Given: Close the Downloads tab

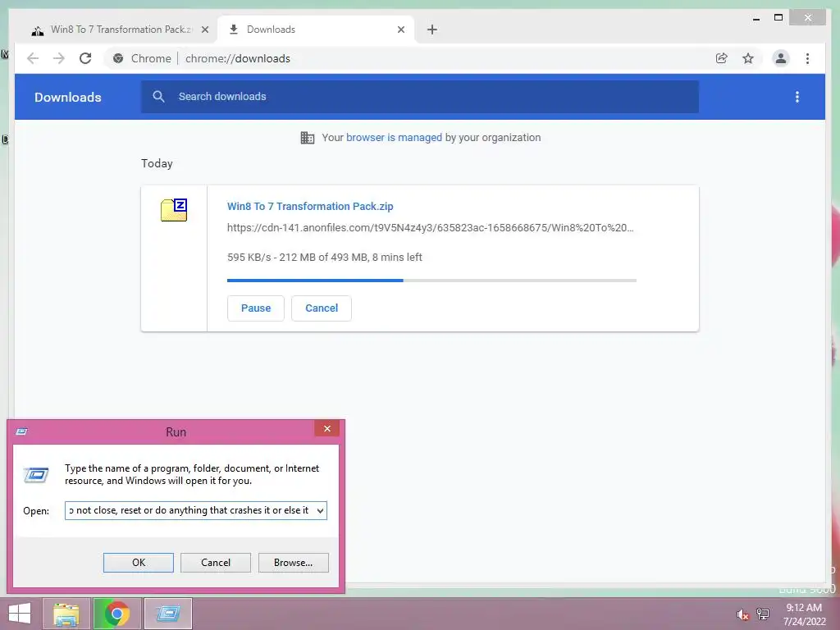Looking at the screenshot, I should (400, 30).
